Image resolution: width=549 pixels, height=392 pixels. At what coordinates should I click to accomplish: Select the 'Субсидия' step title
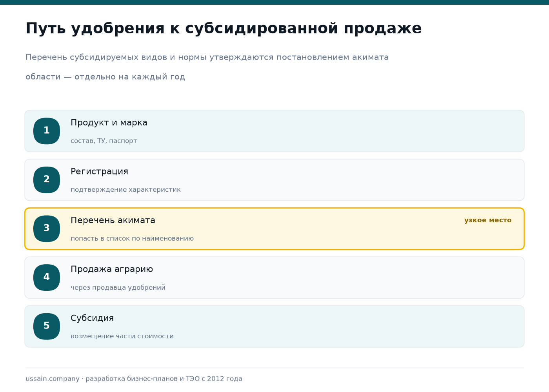[x=92, y=318]
